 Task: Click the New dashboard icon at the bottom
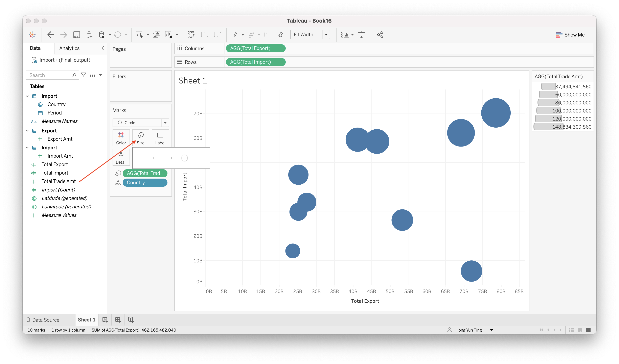coord(118,320)
